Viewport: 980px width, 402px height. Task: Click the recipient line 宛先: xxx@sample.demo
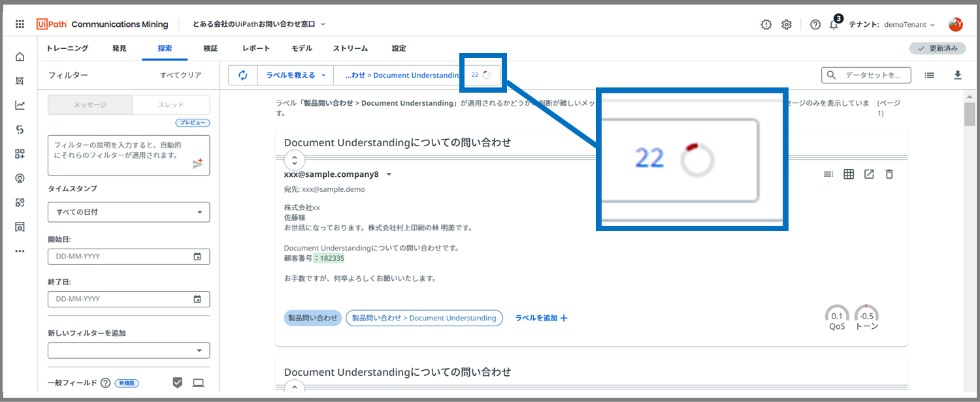pos(325,189)
